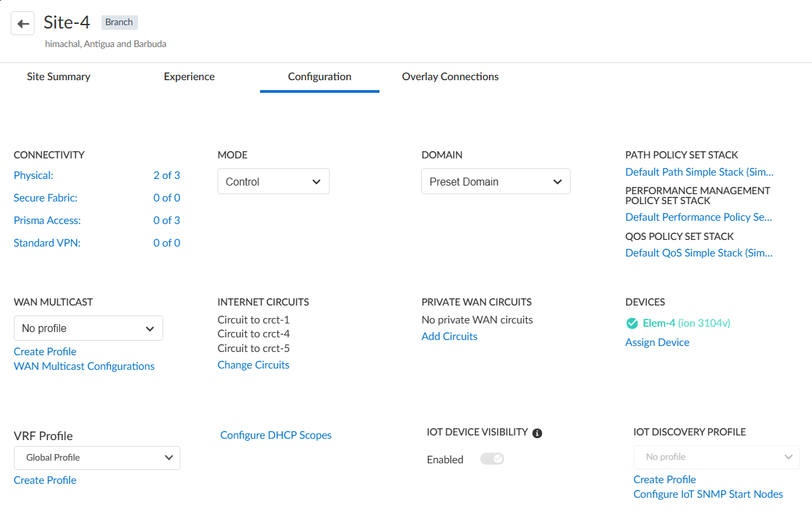Viewport: 812px width, 513px height.
Task: Click the IoT Device Visibility info icon
Action: pos(537,433)
